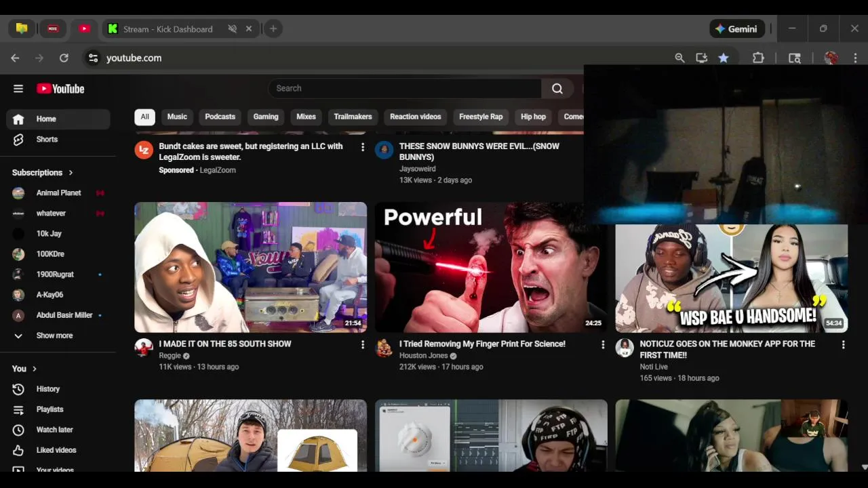Unmute the Kick Dashboard tab audio icon
The height and width of the screenshot is (488, 868).
[233, 29]
